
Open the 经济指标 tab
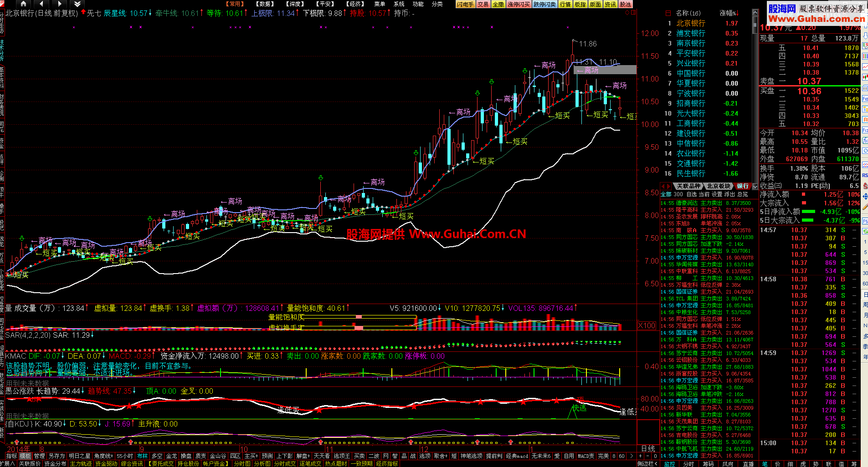click(x=387, y=463)
